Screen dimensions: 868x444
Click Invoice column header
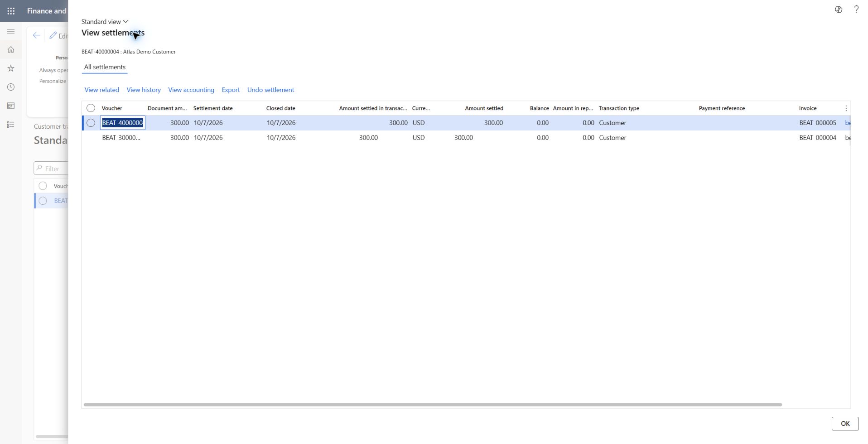(808, 108)
